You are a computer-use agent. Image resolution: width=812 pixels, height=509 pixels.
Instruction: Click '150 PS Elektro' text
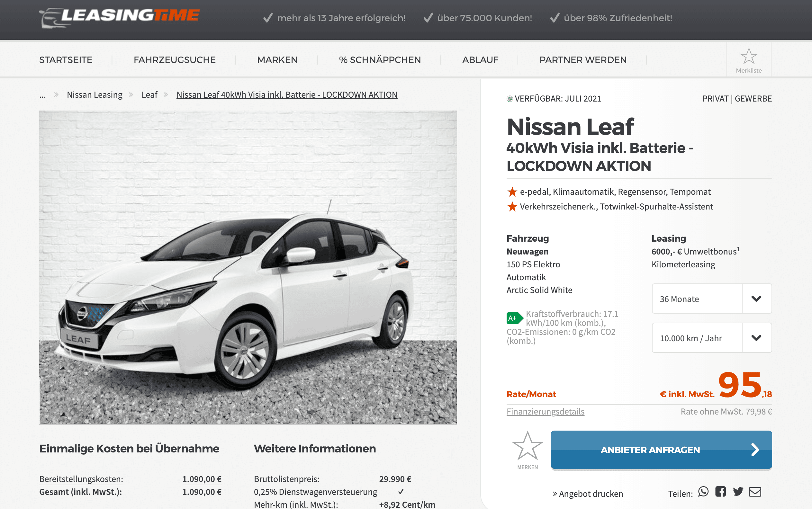(533, 264)
